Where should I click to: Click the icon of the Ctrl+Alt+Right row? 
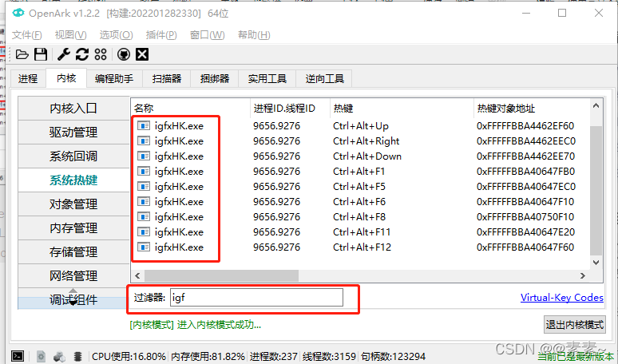pos(144,140)
